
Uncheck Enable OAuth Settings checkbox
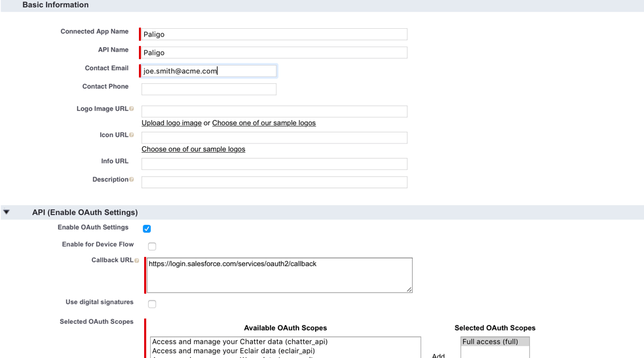147,229
